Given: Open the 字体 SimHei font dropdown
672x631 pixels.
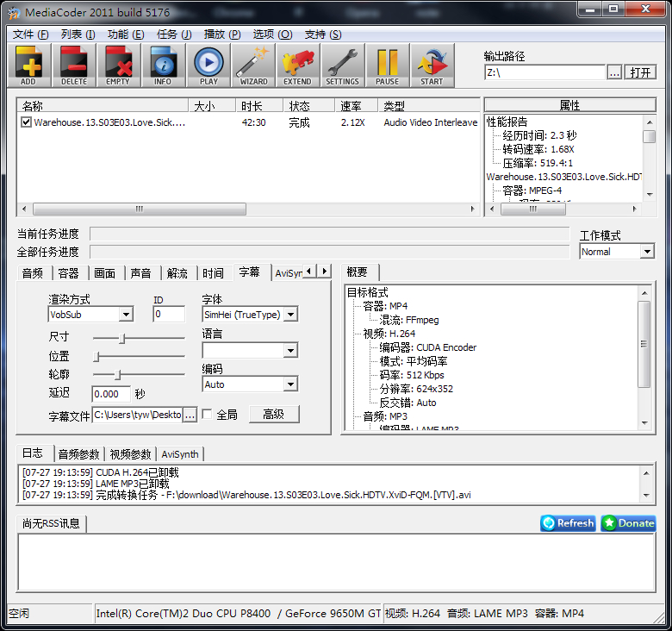Looking at the screenshot, I should tap(290, 315).
